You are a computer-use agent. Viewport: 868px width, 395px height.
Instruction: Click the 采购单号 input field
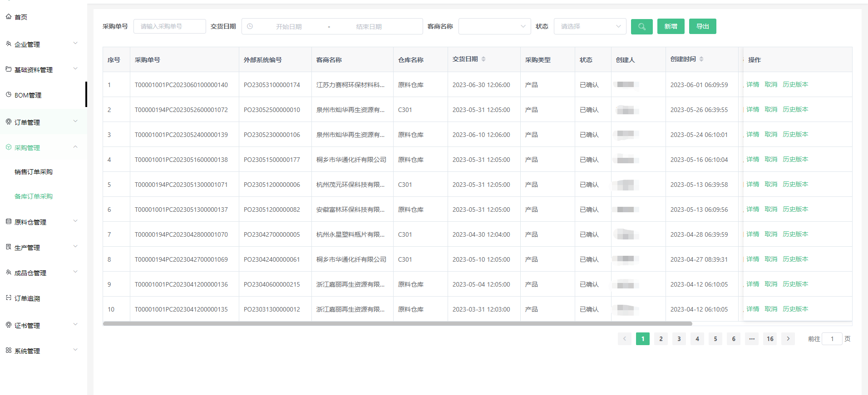coord(169,27)
